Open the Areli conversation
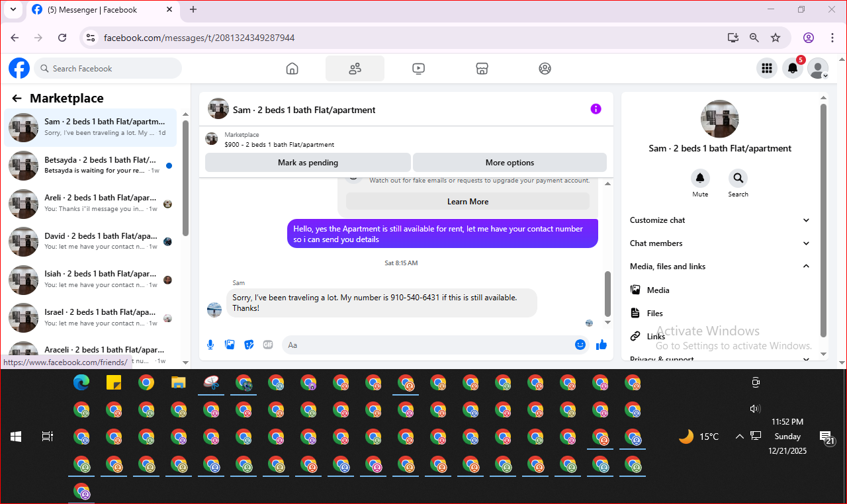Image resolution: width=847 pixels, height=504 pixels. click(x=91, y=203)
